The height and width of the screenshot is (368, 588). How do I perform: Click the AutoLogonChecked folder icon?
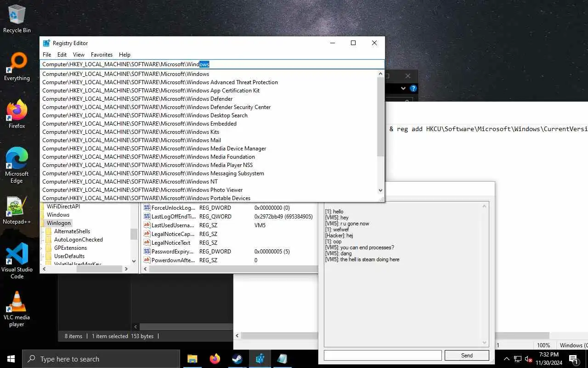tap(49, 240)
